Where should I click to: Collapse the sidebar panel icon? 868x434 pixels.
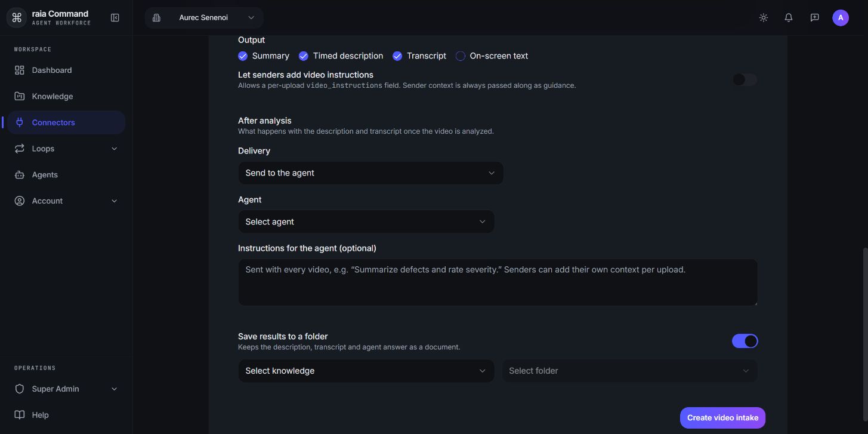(x=115, y=18)
